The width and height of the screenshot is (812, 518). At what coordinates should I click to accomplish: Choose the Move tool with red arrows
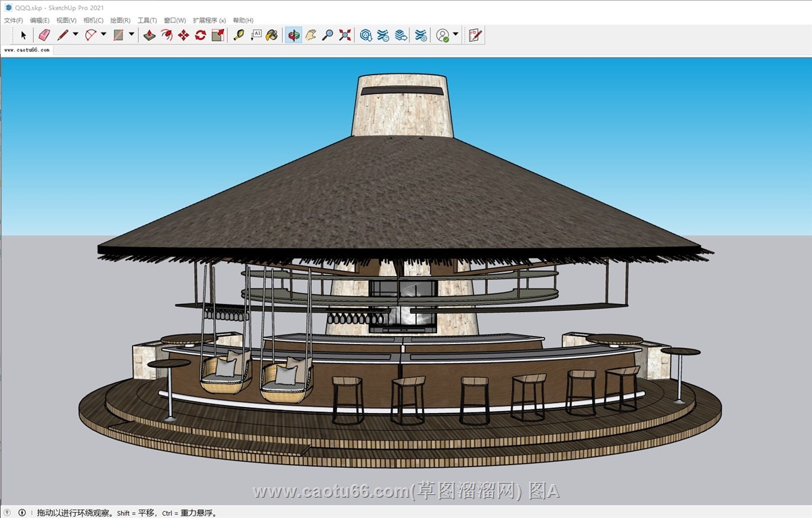[x=183, y=35]
